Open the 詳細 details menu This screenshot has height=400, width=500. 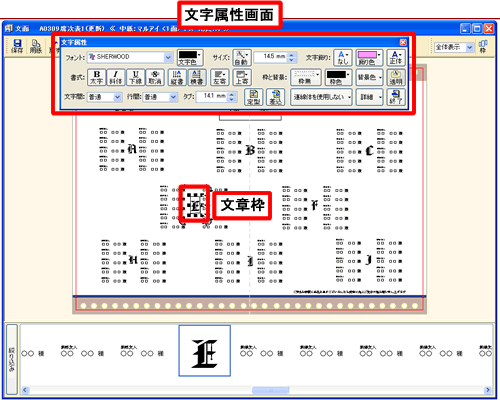(369, 97)
